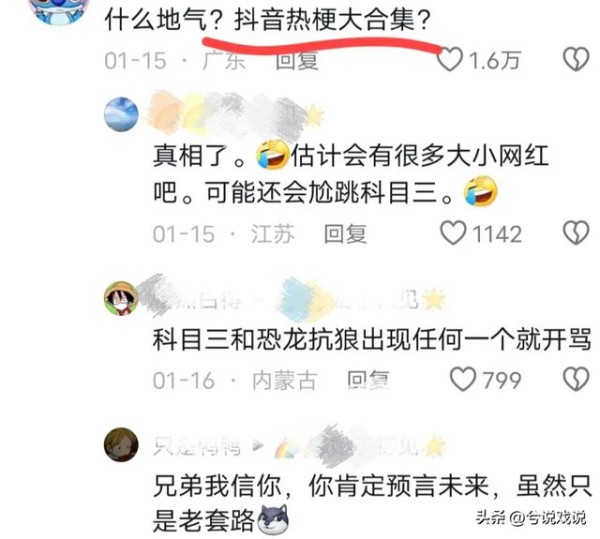Image resolution: width=600 pixels, height=539 pixels.
Task: Tap the 科目三和恐龙抗狼 comment text
Action: pyautogui.click(x=372, y=339)
